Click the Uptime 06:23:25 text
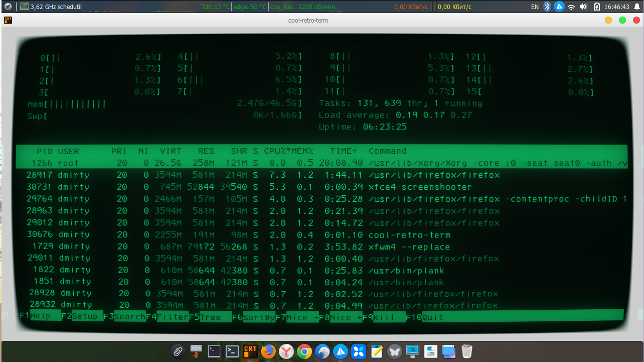This screenshot has height=362, width=644. pos(363,127)
